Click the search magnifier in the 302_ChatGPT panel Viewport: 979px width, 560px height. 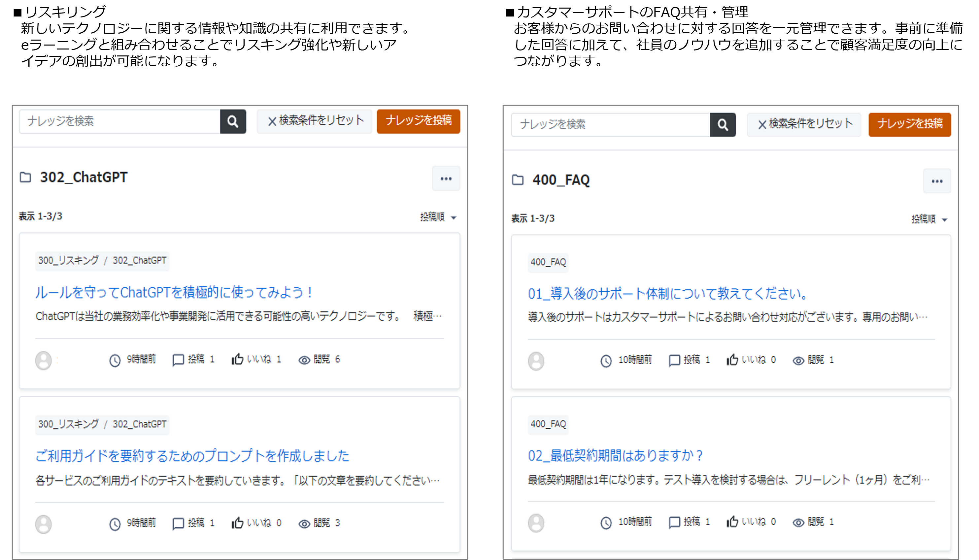point(233,121)
